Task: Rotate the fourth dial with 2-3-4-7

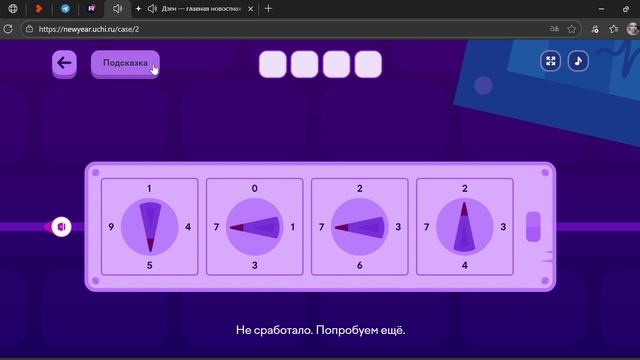Action: 464,227
